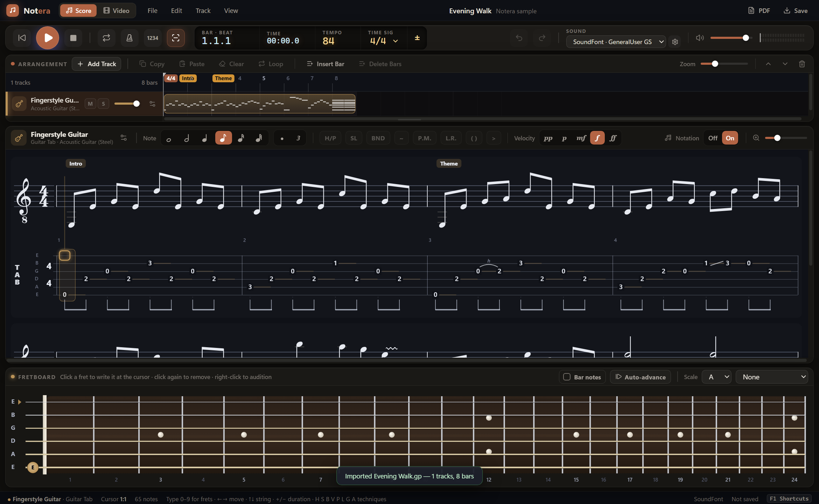The height and width of the screenshot is (504, 819).
Task: Open Scale root note A dropdown
Action: [716, 377]
